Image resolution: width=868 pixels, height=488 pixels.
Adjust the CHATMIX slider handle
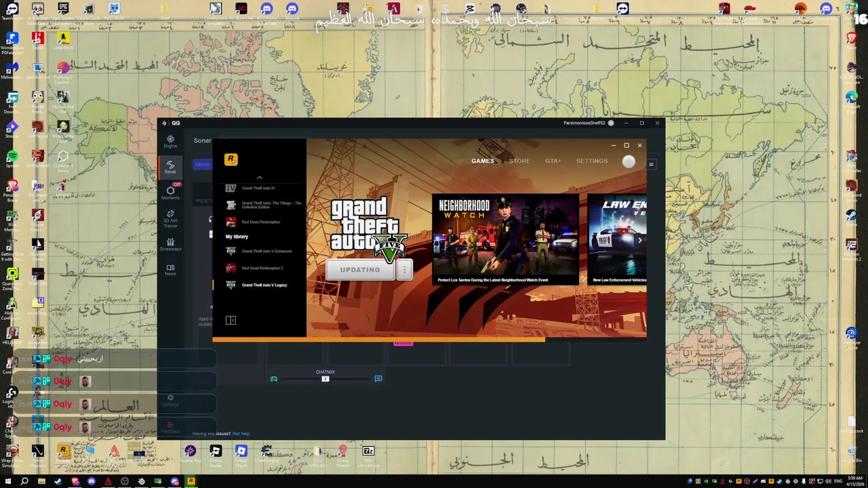tap(325, 379)
